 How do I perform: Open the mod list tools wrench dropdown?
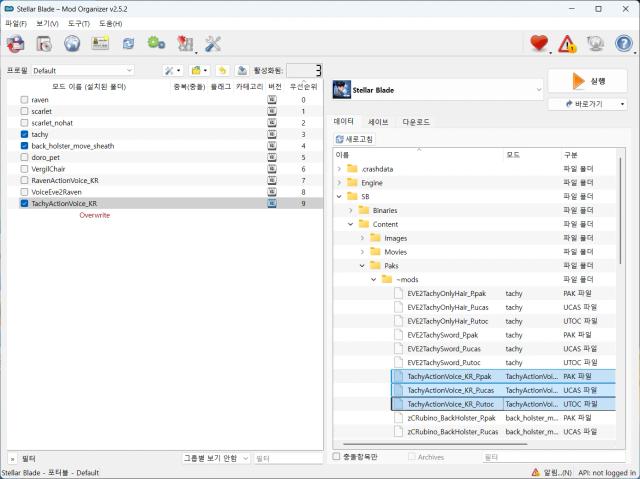173,71
